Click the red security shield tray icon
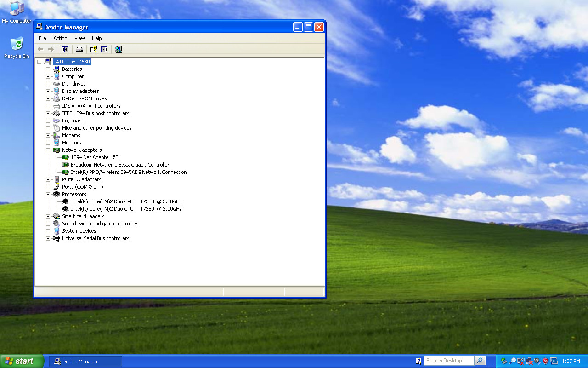Screen dimensions: 588x368 tap(546, 361)
